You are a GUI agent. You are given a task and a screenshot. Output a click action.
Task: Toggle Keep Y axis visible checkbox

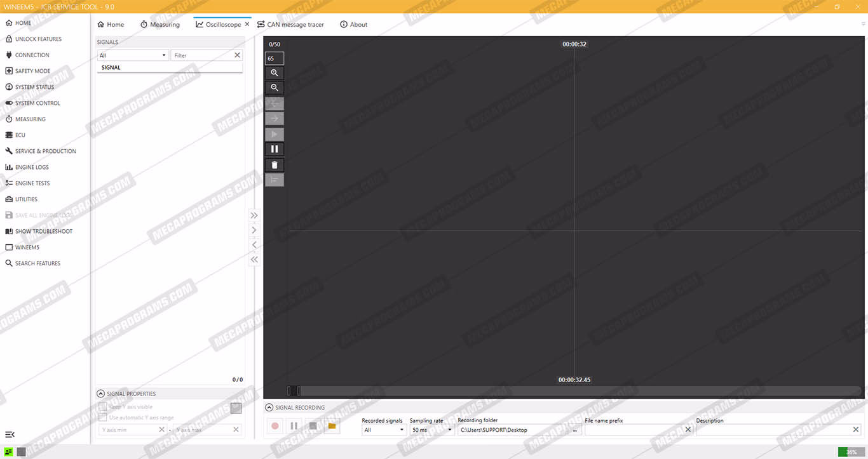[103, 407]
